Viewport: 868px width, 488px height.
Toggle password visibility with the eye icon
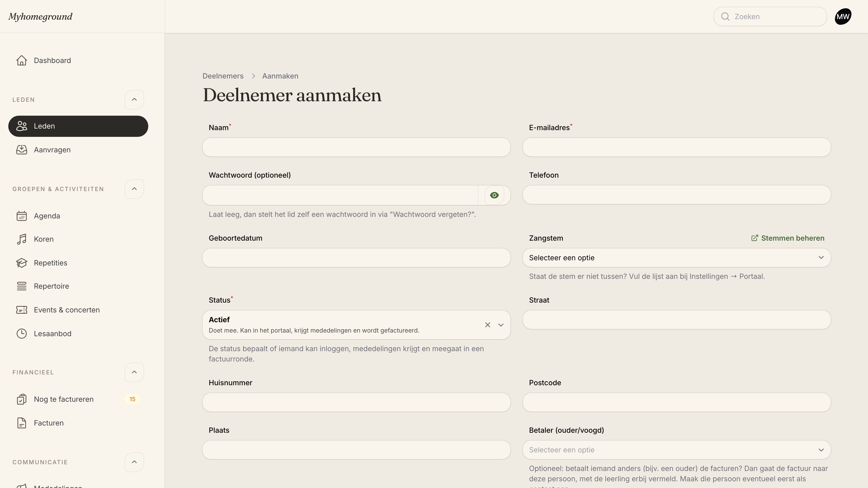[x=494, y=195]
